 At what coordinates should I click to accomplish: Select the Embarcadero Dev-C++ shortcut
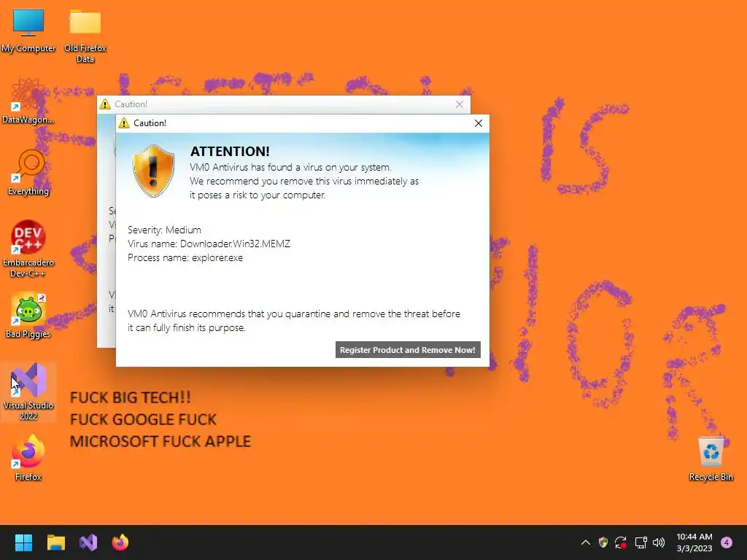pos(28,248)
